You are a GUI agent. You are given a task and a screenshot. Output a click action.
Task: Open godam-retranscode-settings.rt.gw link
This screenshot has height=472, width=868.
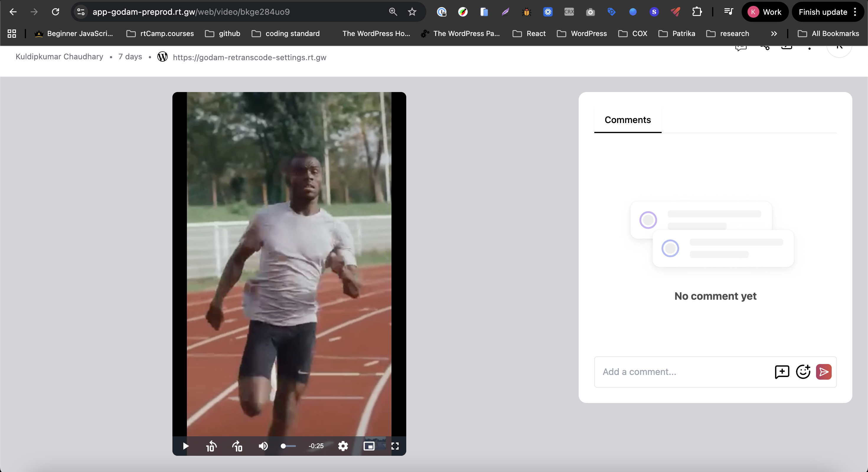[x=249, y=57]
